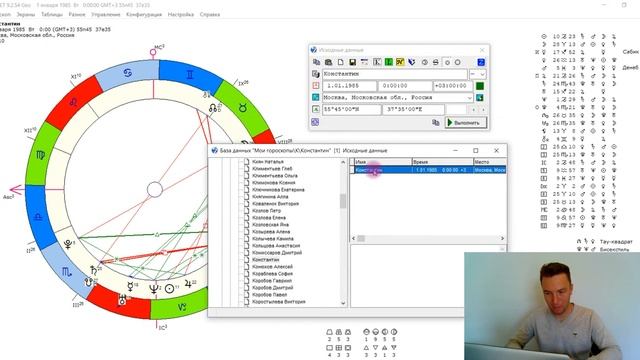Click the tree scrollbar's down arrow
The width and height of the screenshot is (640, 360).
(343, 303)
